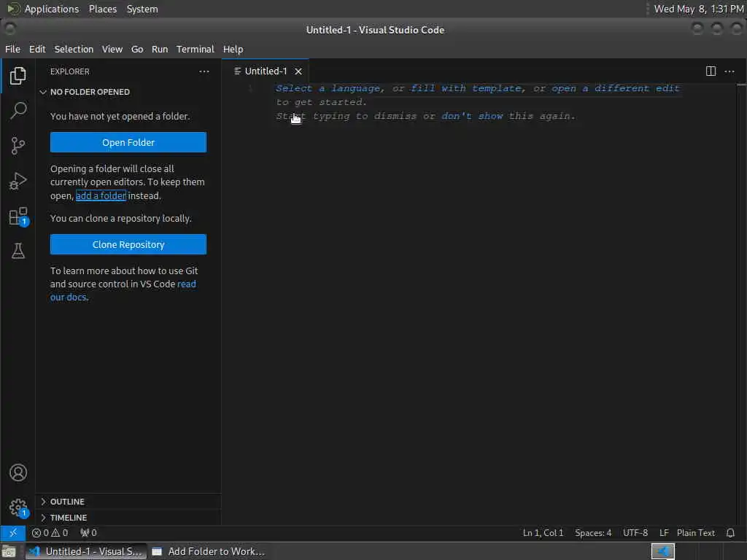Screen dimensions: 747x560
Task: Split the editor to the right
Action: (711, 71)
